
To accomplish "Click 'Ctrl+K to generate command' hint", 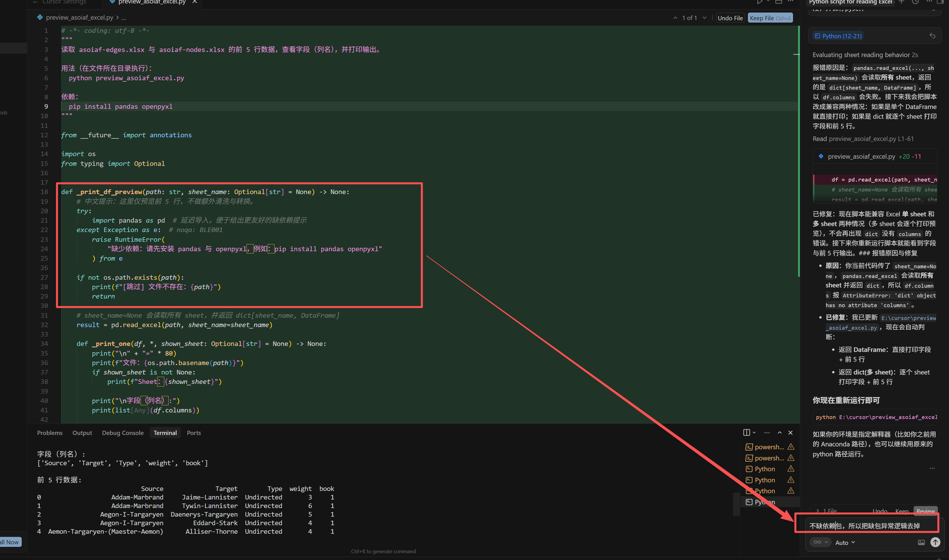I will 383,551.
